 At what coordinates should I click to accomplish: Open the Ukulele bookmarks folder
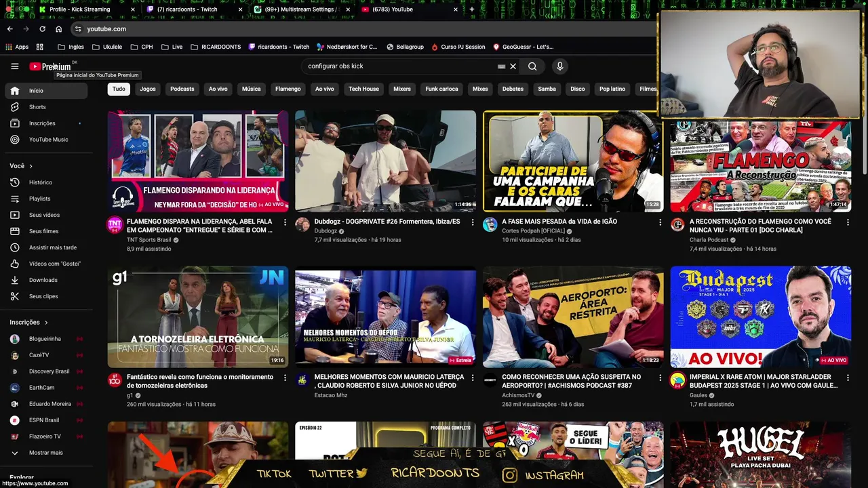tap(107, 47)
